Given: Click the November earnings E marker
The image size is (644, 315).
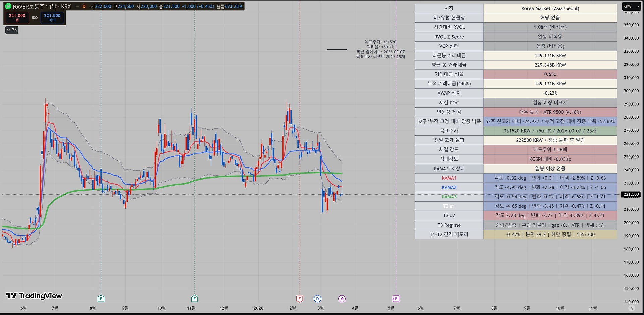Looking at the screenshot, I should point(194,299).
